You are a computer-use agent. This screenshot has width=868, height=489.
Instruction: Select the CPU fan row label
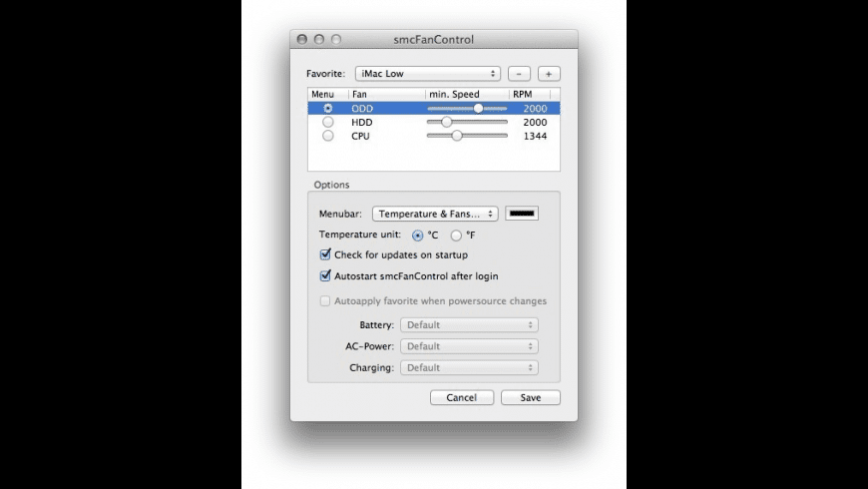360,137
